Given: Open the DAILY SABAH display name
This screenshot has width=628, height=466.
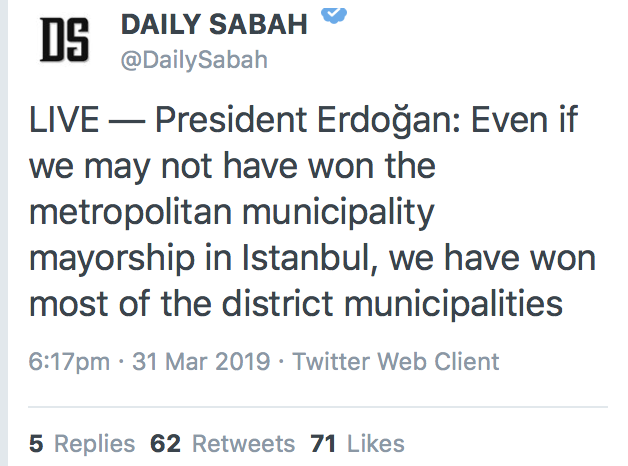Looking at the screenshot, I should point(214,24).
